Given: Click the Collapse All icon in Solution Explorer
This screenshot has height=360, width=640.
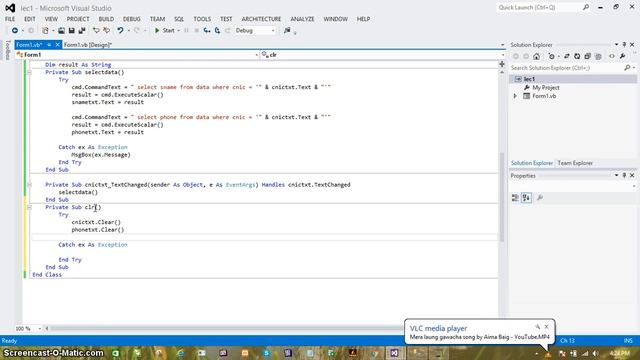Looking at the screenshot, I should pos(587,56).
